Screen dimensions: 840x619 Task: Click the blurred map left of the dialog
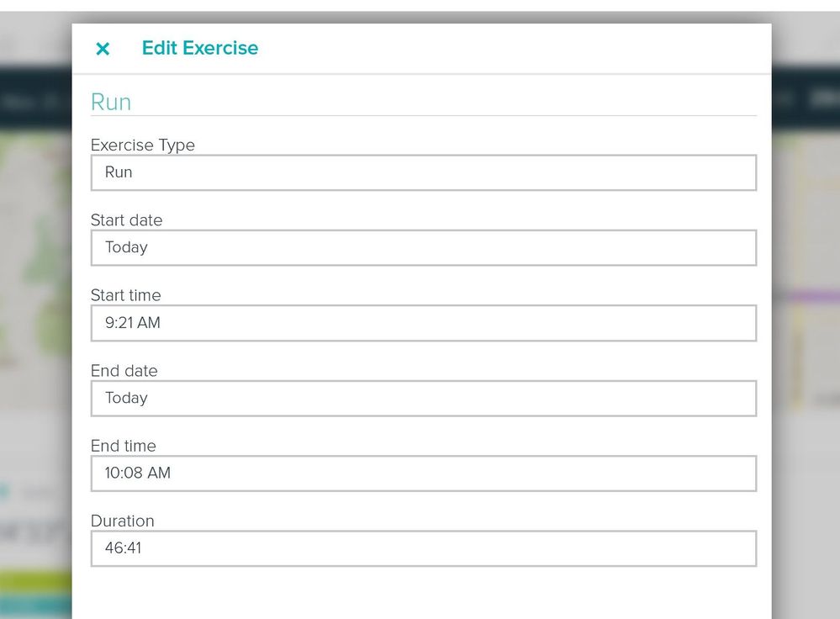(x=35, y=269)
